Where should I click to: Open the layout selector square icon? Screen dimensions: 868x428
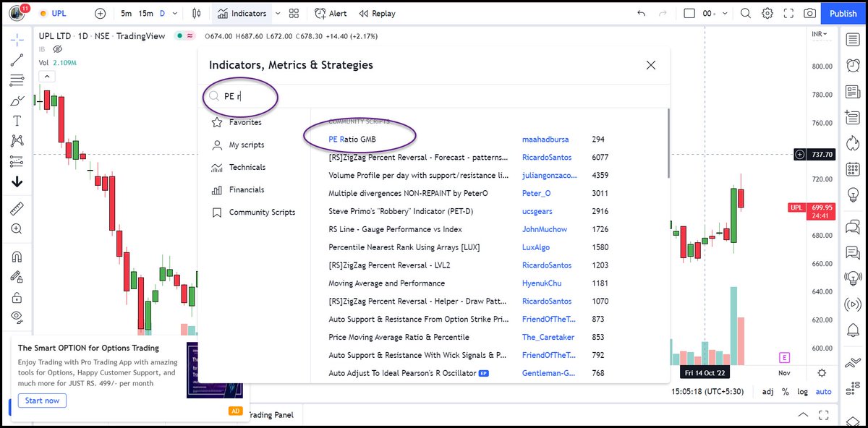tap(689, 13)
